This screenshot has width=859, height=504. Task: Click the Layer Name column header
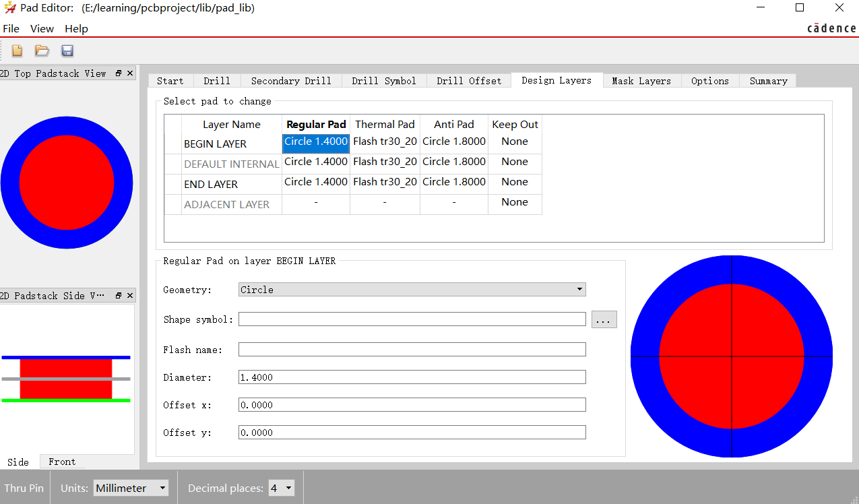(232, 124)
